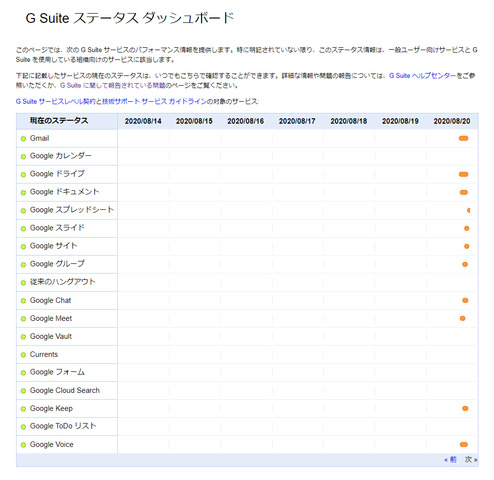This screenshot has width=494, height=480.
Task: Click the orange incident marker for Google ドライブ
Action: click(463, 174)
